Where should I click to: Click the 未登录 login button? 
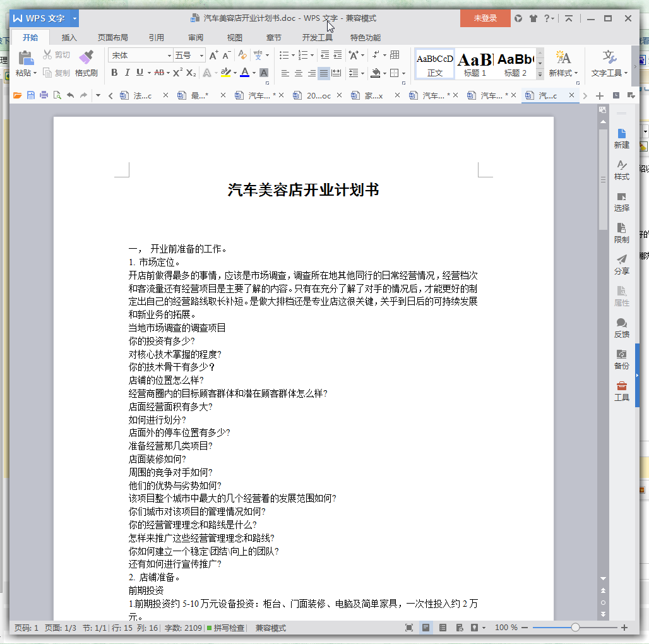485,18
